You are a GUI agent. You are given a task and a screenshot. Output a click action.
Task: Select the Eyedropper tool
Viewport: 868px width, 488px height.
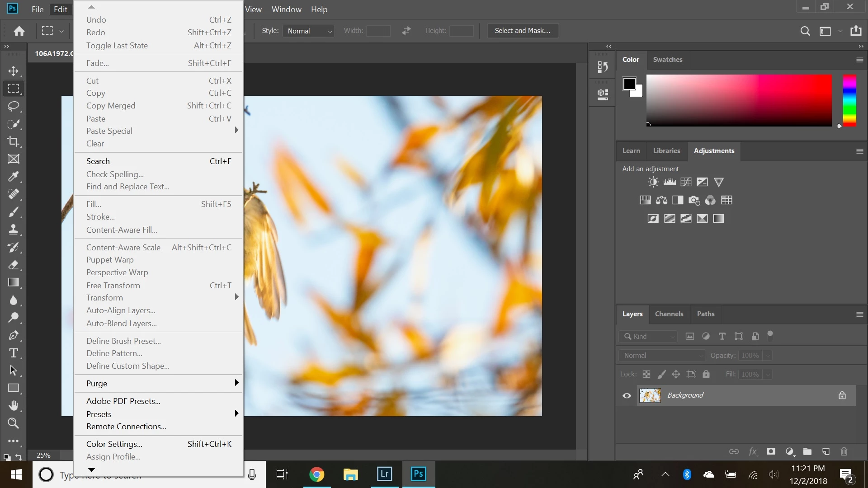pyautogui.click(x=14, y=177)
